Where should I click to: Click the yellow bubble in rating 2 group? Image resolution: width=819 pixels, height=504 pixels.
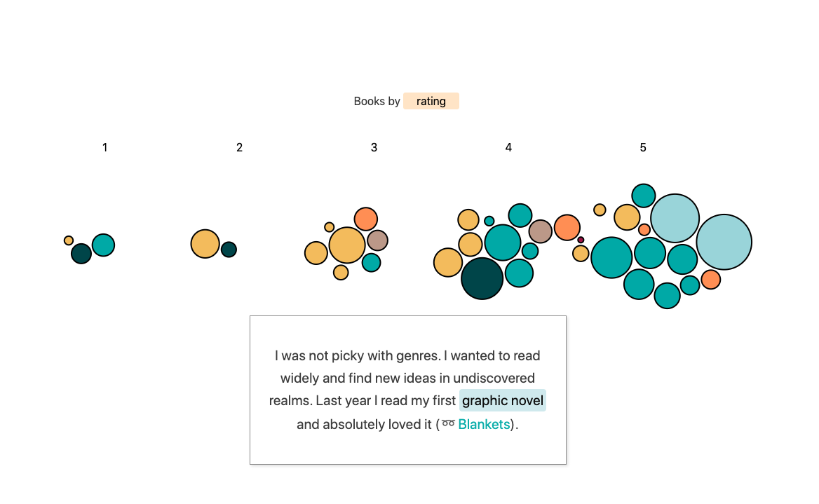click(205, 244)
